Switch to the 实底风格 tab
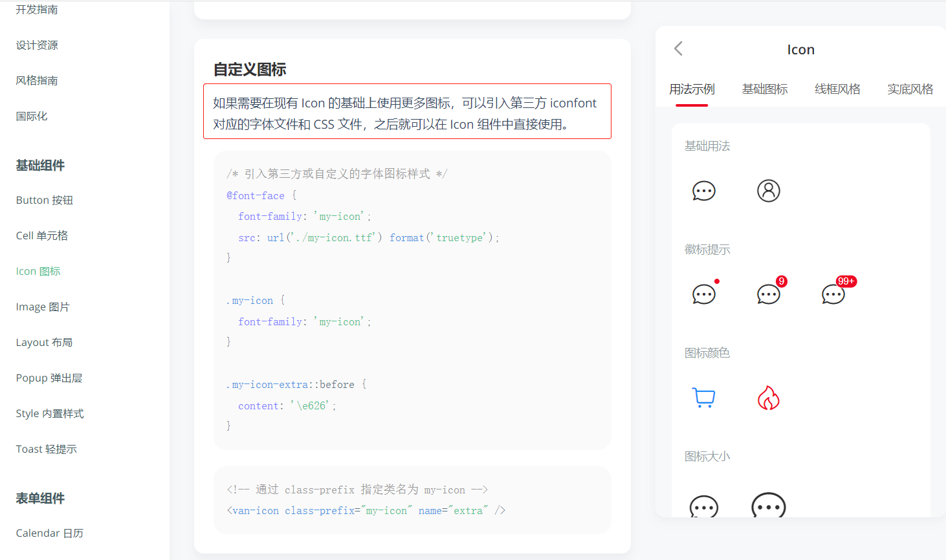 tap(910, 89)
